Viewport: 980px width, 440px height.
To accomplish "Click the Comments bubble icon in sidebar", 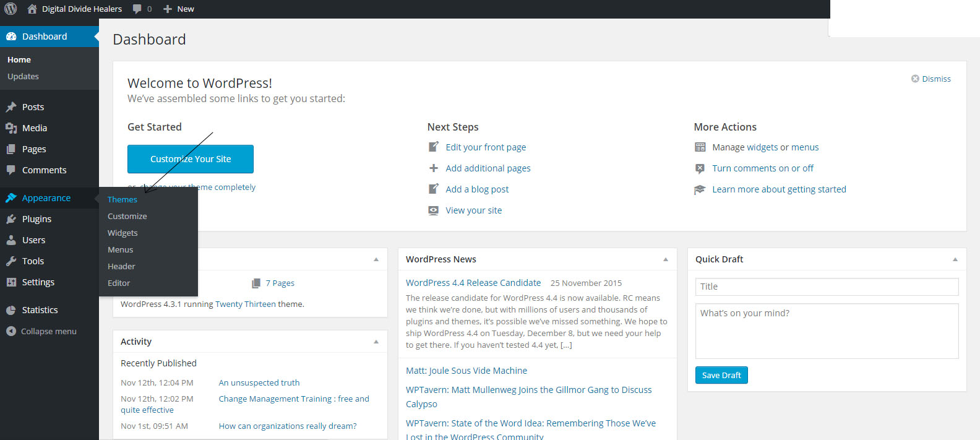I will click(x=11, y=170).
